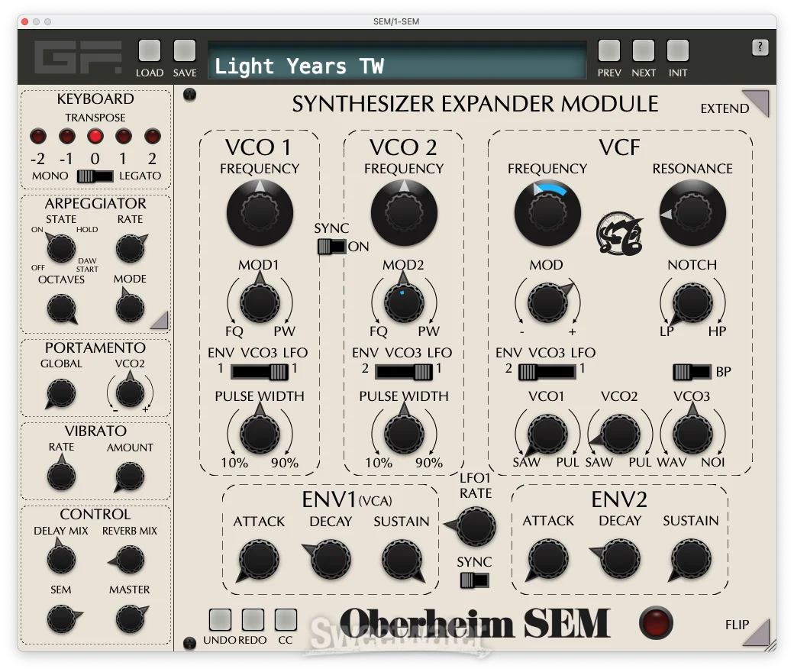The height and width of the screenshot is (672, 794).
Task: Click the SAVE preset button
Action: pyautogui.click(x=185, y=52)
